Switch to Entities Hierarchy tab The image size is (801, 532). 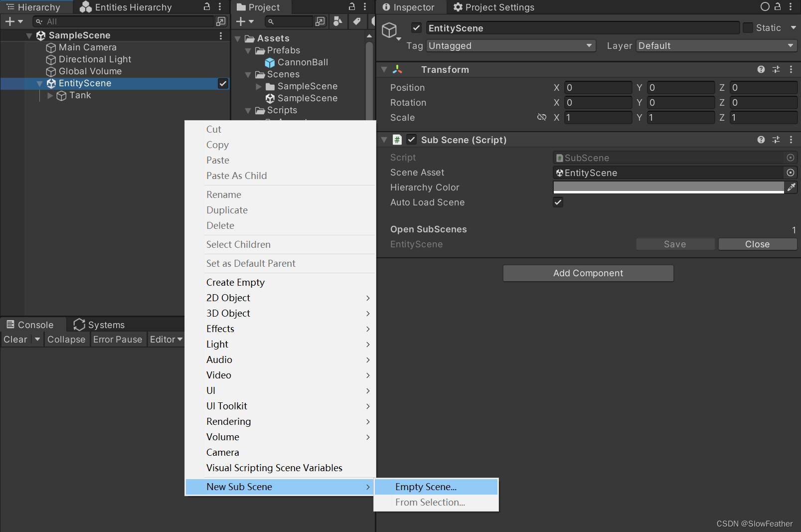tap(126, 7)
